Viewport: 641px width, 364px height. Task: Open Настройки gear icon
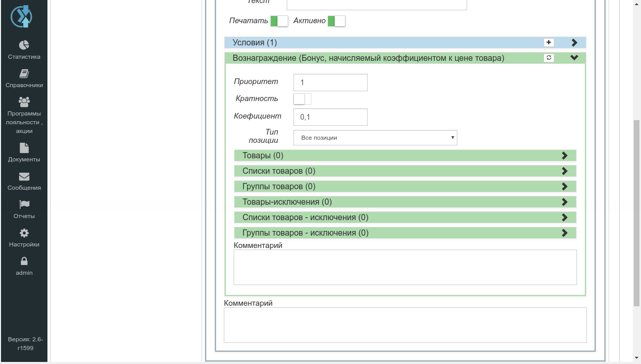[x=24, y=233]
